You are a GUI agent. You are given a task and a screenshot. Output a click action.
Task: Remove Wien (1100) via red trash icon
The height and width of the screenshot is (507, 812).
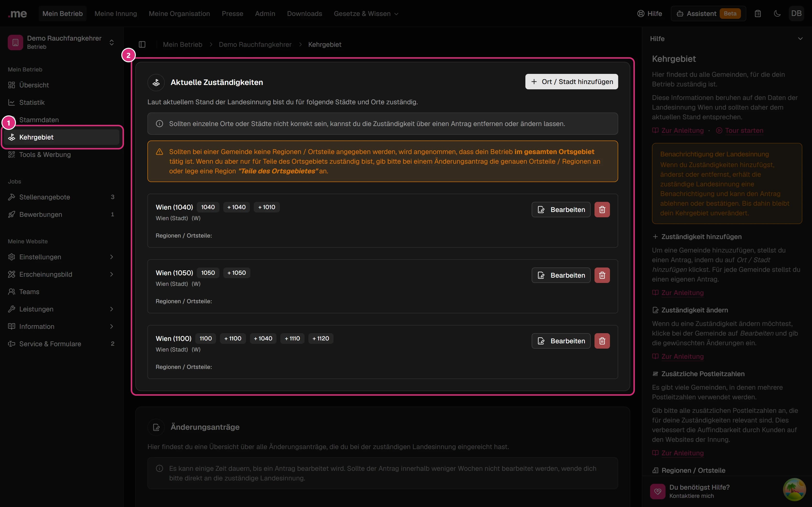pos(602,341)
